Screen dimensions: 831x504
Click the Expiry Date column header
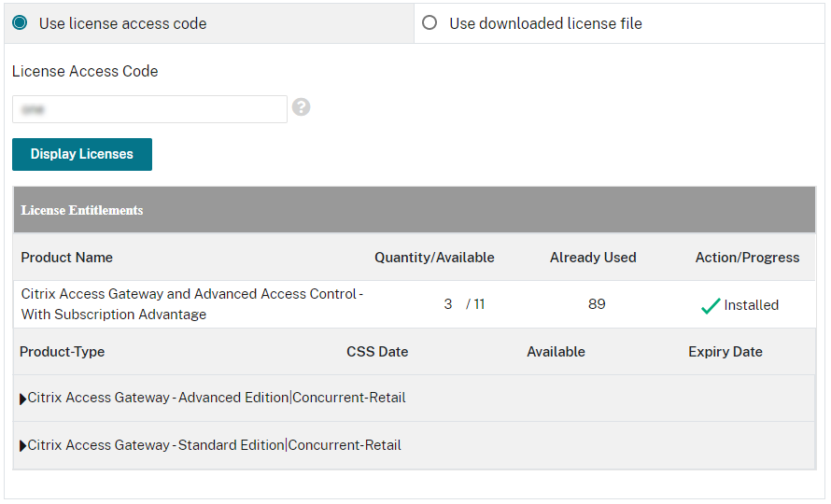click(x=725, y=352)
